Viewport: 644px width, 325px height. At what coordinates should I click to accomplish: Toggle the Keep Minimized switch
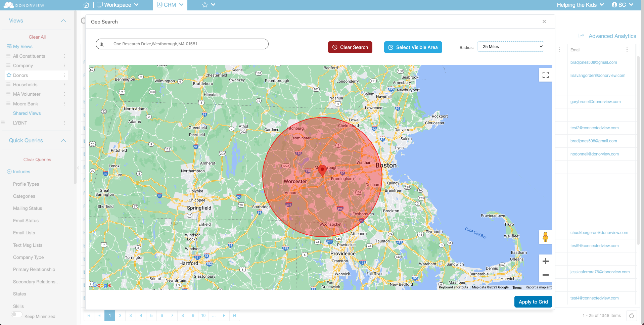(17, 315)
